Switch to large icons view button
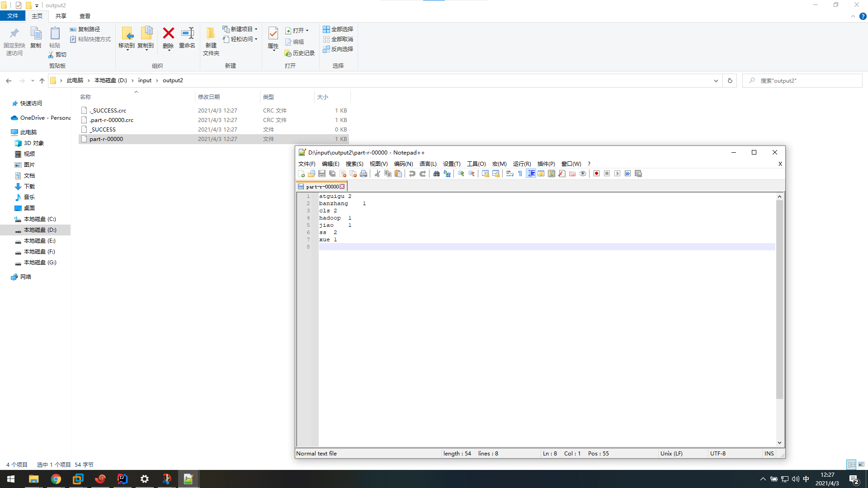The height and width of the screenshot is (488, 868). point(861,465)
